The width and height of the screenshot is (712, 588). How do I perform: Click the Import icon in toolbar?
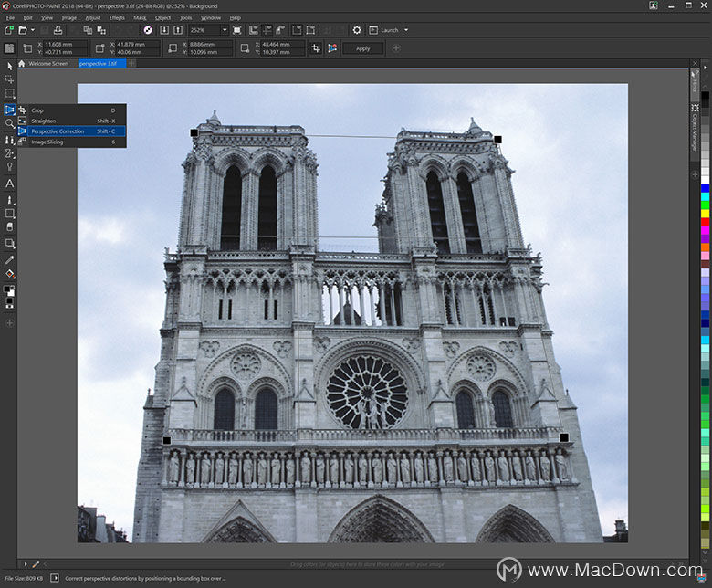pyautogui.click(x=164, y=30)
